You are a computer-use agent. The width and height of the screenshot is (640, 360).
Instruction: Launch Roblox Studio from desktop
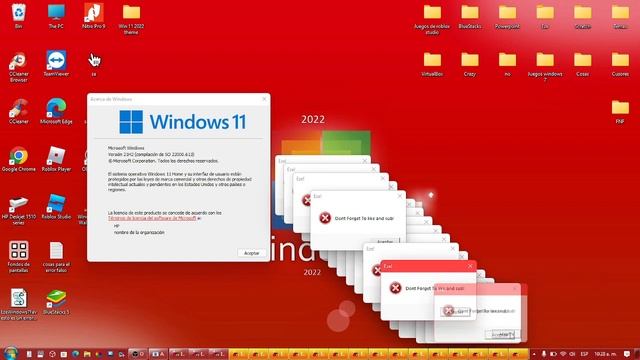coord(56,207)
